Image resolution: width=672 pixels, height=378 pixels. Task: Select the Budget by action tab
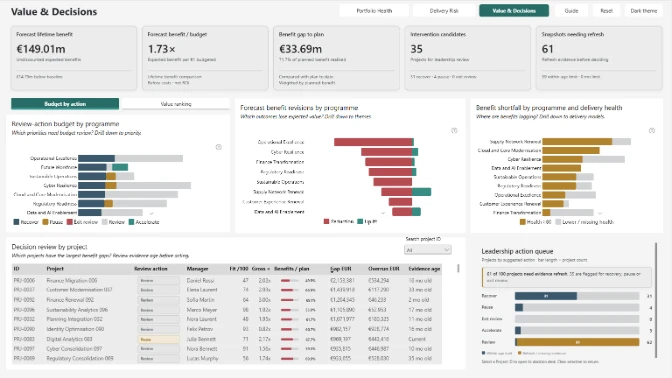65,104
